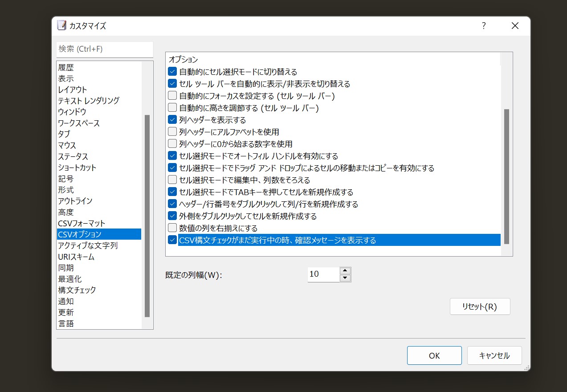
Task: Check 列ヘッダーにアルファベットを使用 option
Action: point(172,131)
